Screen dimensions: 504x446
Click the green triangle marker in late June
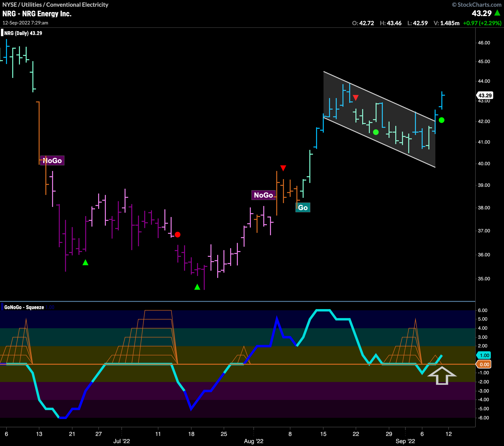click(x=85, y=263)
